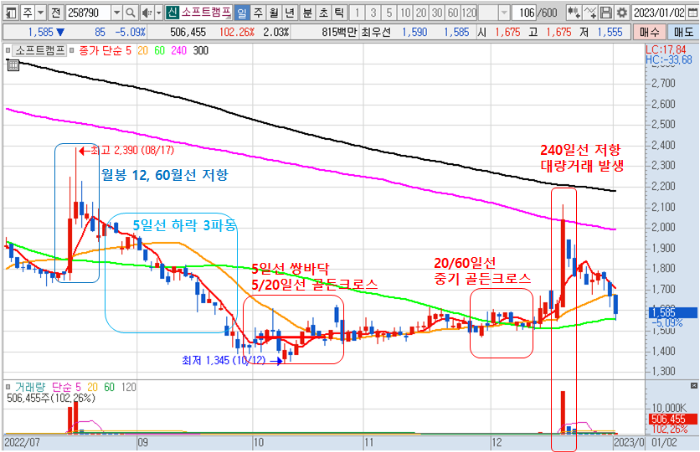This screenshot has width=700, height=452.
Task: Select the 월 (monthly) chart period
Action: point(274,13)
